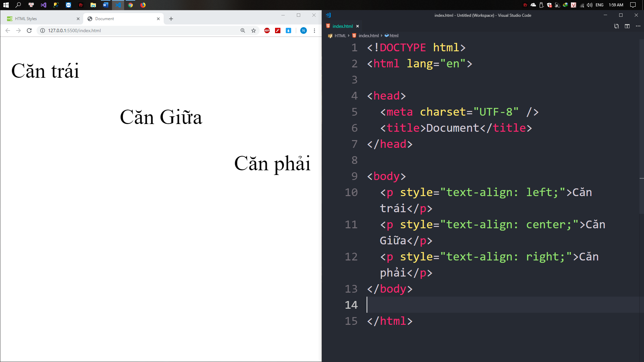Viewport: 644px width, 362px height.
Task: Expand the index.html breadcrumb
Action: (368, 36)
